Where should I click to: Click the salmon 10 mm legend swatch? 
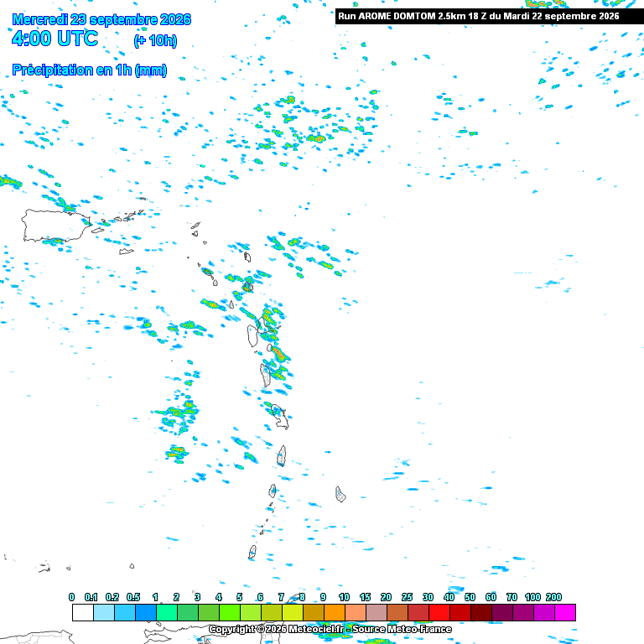[x=356, y=612]
